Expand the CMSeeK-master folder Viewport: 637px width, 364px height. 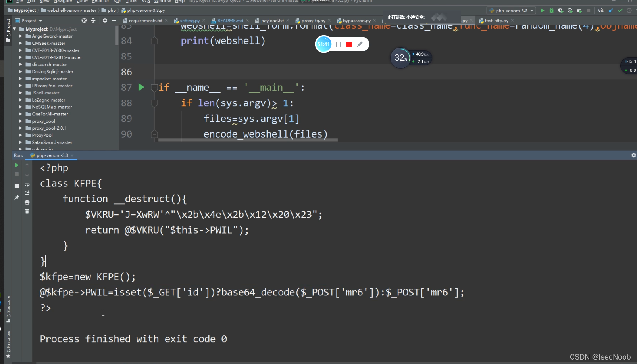pos(21,43)
